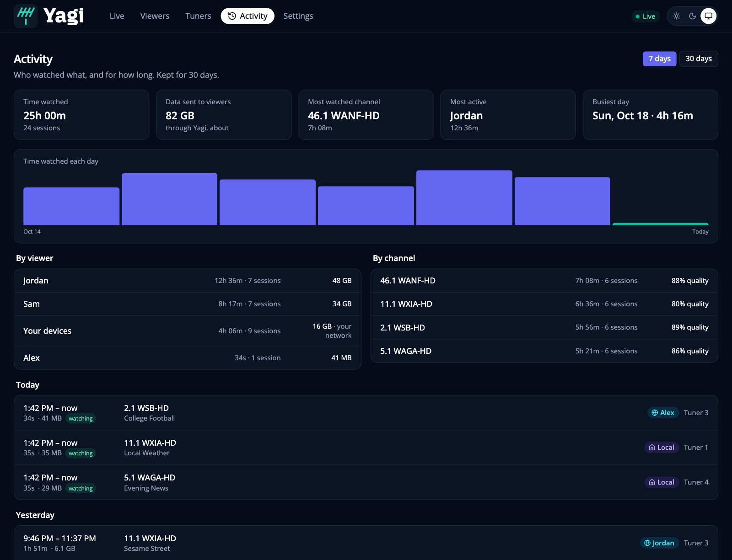Click the history clock icon in Activity tab

[x=232, y=16]
